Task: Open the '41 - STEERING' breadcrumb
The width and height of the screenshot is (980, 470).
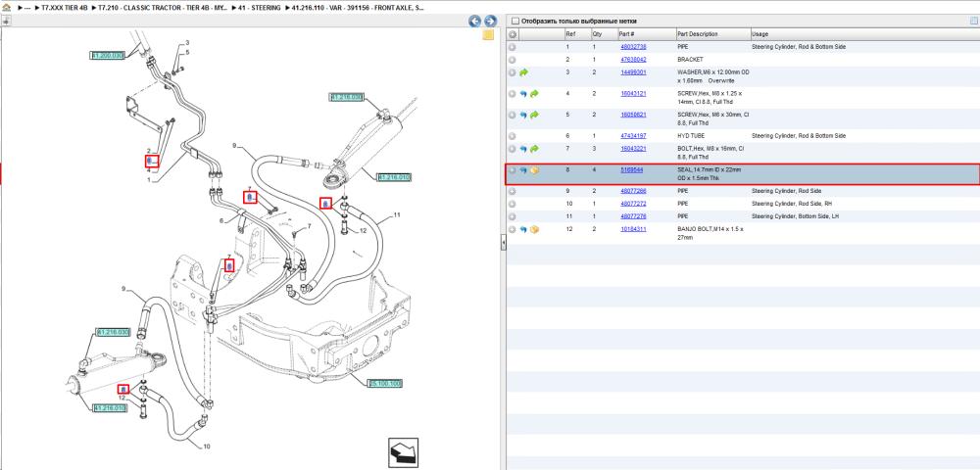Action: [x=260, y=10]
